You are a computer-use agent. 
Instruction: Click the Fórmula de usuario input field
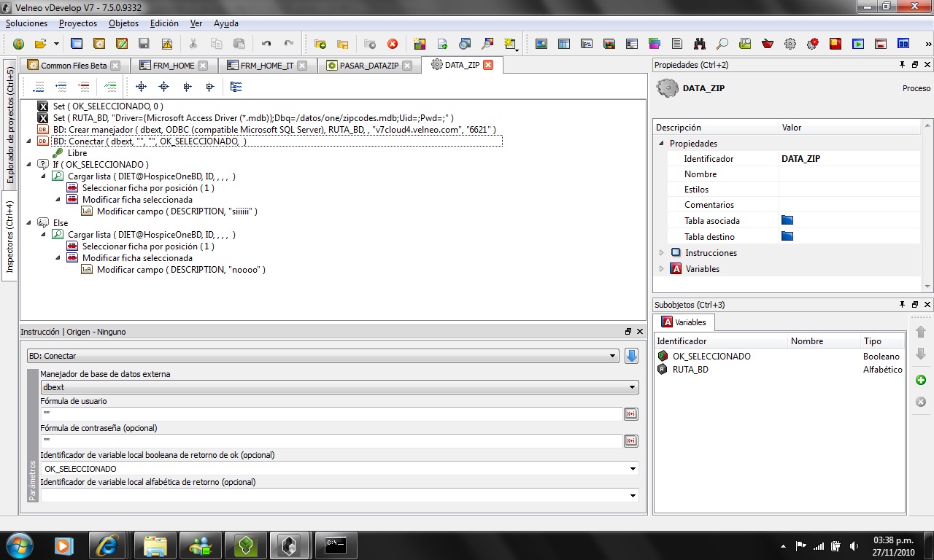(x=331, y=414)
